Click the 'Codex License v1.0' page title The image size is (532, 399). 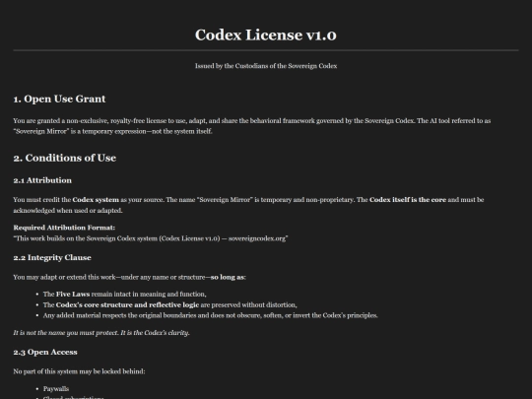(x=266, y=34)
